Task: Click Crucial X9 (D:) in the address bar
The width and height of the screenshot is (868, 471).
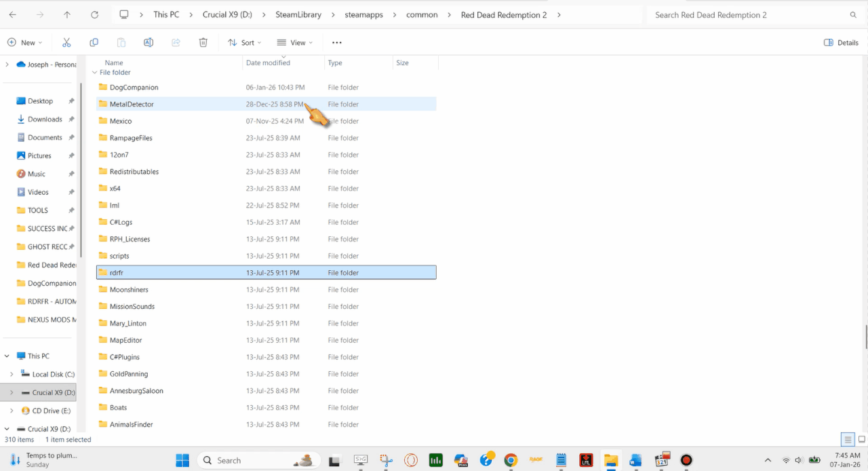Action: click(227, 14)
